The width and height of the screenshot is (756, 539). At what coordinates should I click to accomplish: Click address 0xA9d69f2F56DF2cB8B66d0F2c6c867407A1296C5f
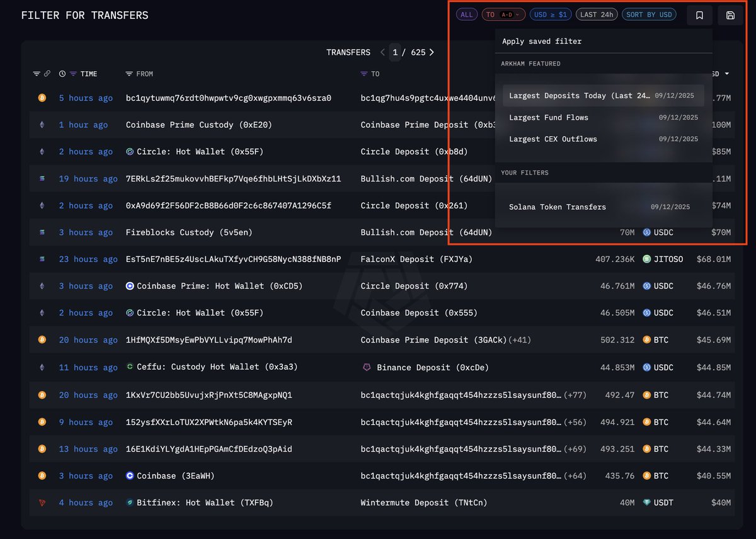pos(229,205)
